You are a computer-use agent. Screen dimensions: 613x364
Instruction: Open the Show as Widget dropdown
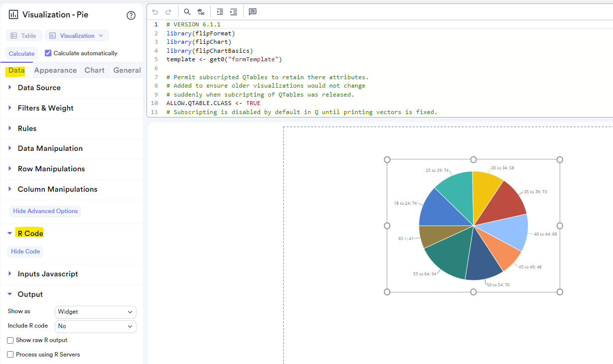click(95, 312)
